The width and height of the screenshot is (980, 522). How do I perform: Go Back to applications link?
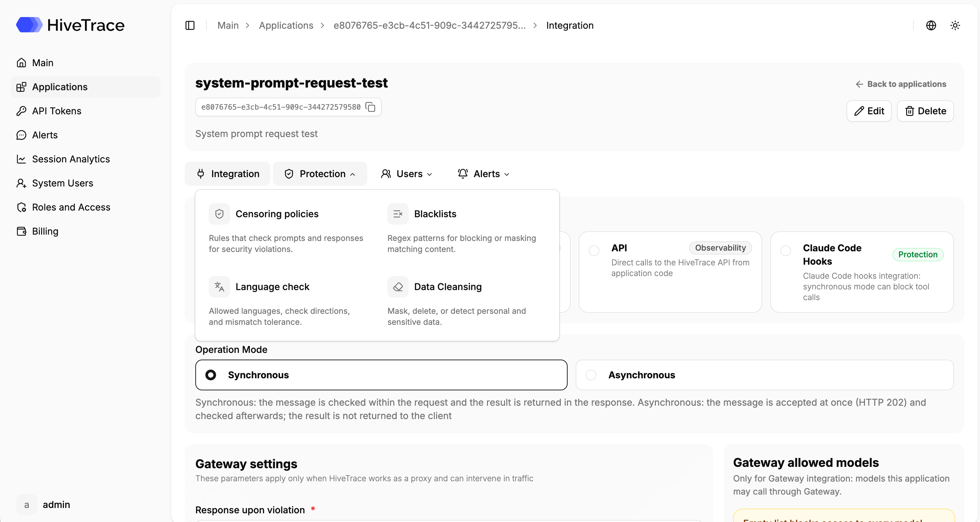pyautogui.click(x=901, y=84)
